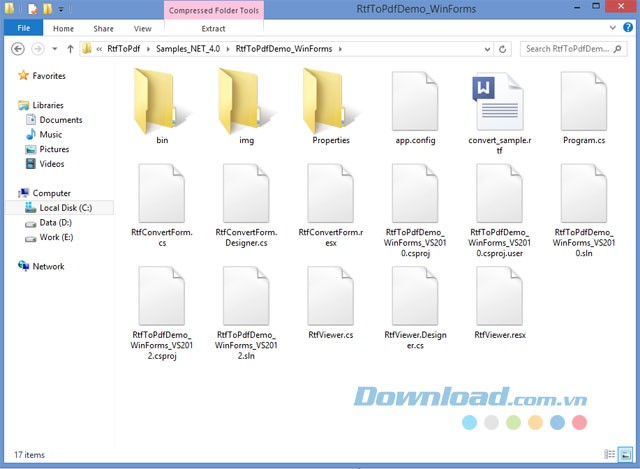Go up one folder level arrow
This screenshot has height=469, width=640.
[70, 49]
